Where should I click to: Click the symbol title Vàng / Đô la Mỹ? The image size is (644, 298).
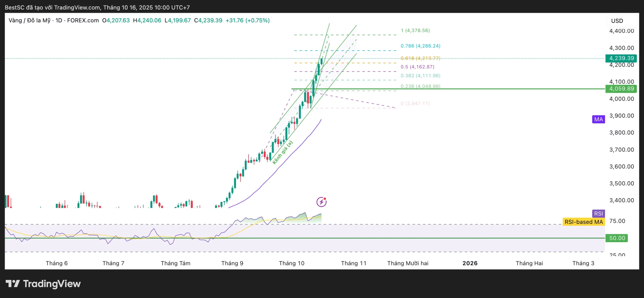[x=29, y=20]
